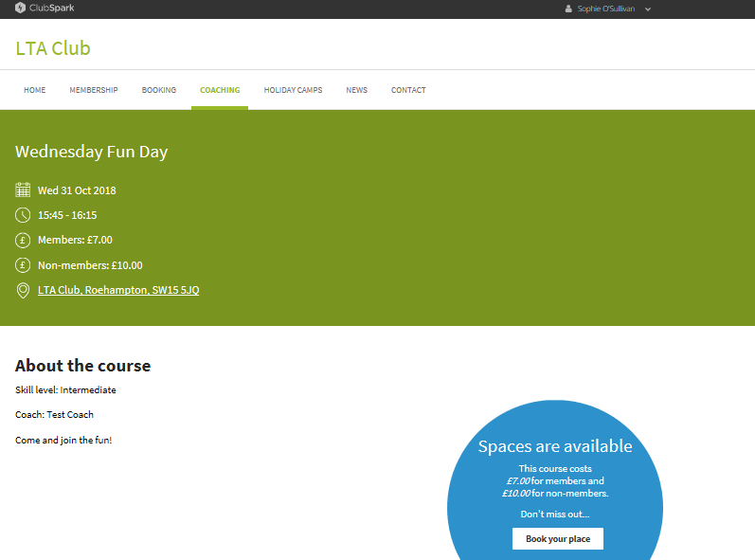The width and height of the screenshot is (755, 560).
Task: Go to the Home tab
Action: [34, 90]
